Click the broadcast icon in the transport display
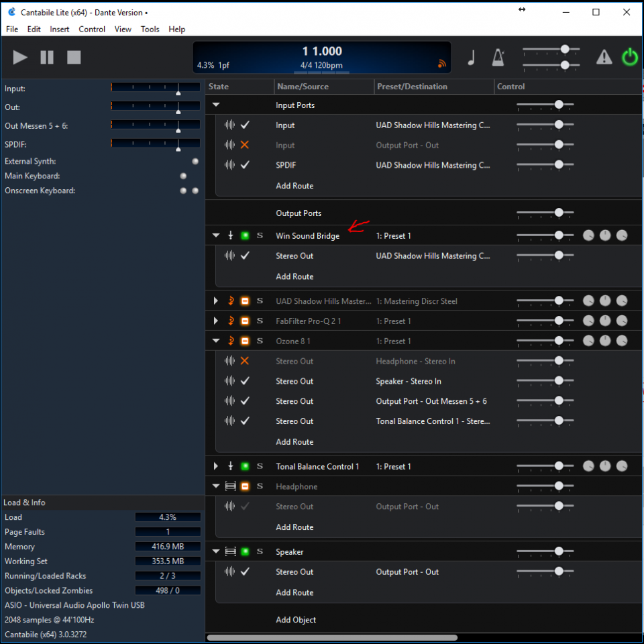This screenshot has height=644, width=644. [x=441, y=63]
